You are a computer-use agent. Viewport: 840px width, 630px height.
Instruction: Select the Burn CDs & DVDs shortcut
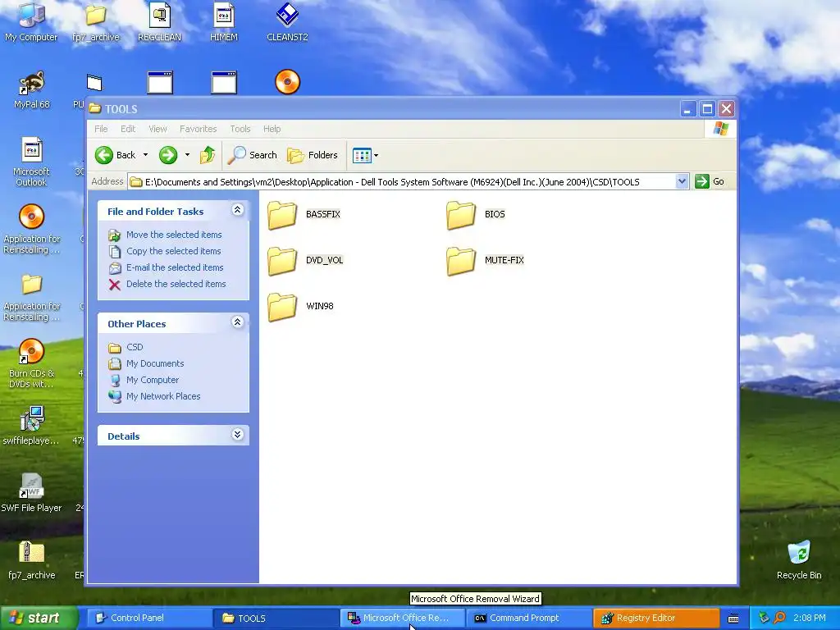click(x=32, y=351)
